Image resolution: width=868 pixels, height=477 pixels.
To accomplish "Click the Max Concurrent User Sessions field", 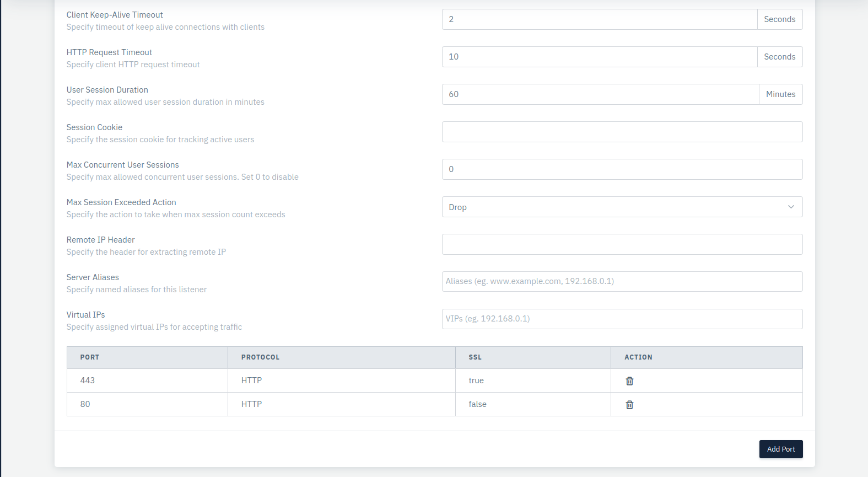I will 622,169.
